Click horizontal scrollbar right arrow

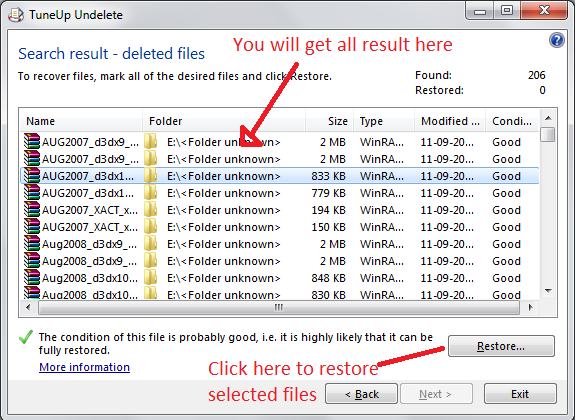530,307
